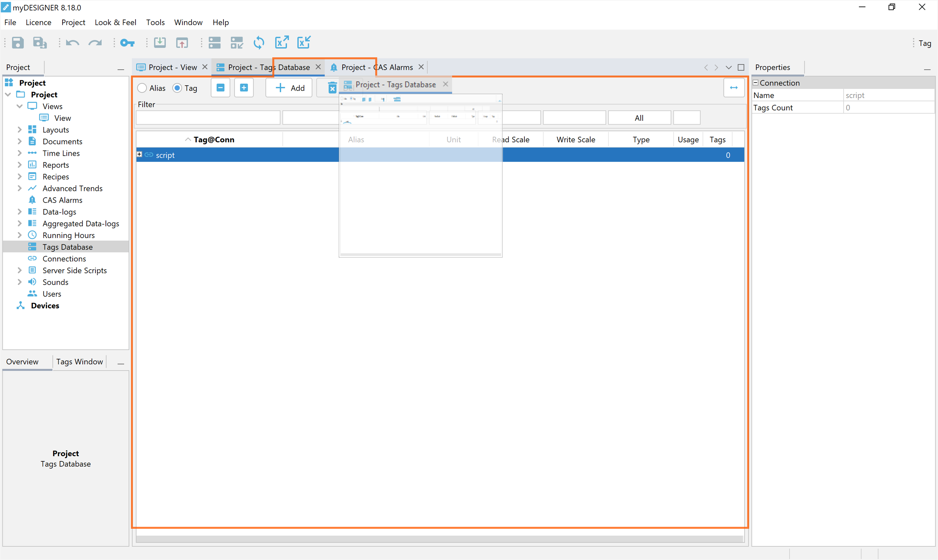Open the Look & Feel menu

[116, 22]
